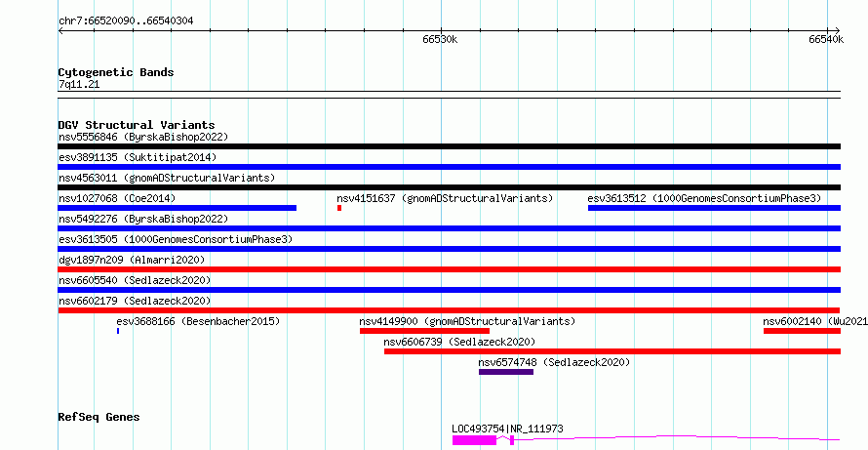Select the blue bar under nsv1027068 (Coe2014)

coord(178,208)
